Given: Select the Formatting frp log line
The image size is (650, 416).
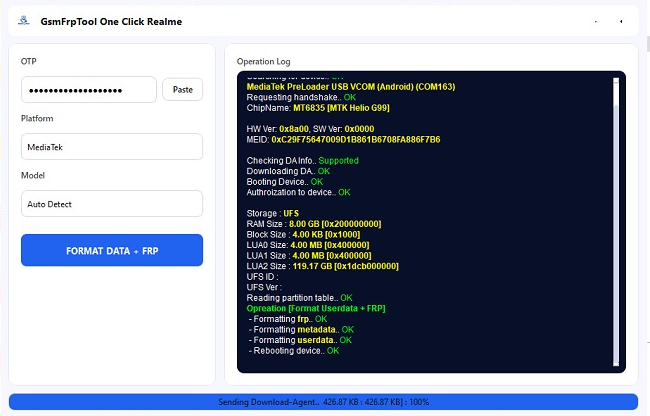Looking at the screenshot, I should 288,319.
